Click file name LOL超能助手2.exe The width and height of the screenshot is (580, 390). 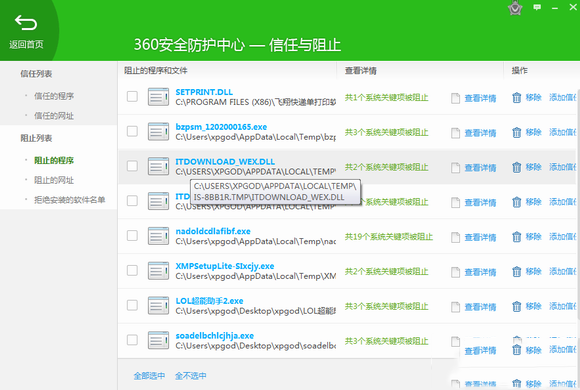(209, 301)
